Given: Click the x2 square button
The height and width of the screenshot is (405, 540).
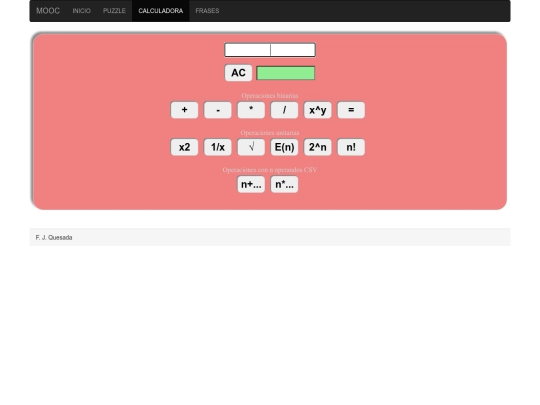Looking at the screenshot, I should click(x=185, y=147).
